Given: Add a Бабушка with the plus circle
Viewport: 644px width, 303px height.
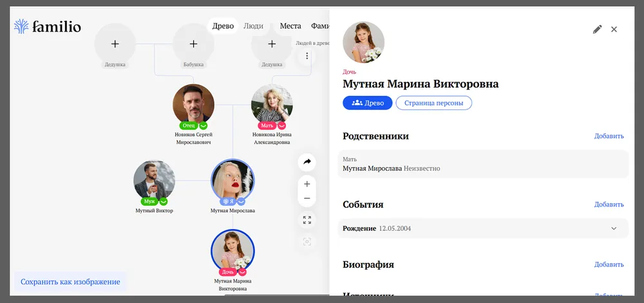Looking at the screenshot, I should 193,44.
